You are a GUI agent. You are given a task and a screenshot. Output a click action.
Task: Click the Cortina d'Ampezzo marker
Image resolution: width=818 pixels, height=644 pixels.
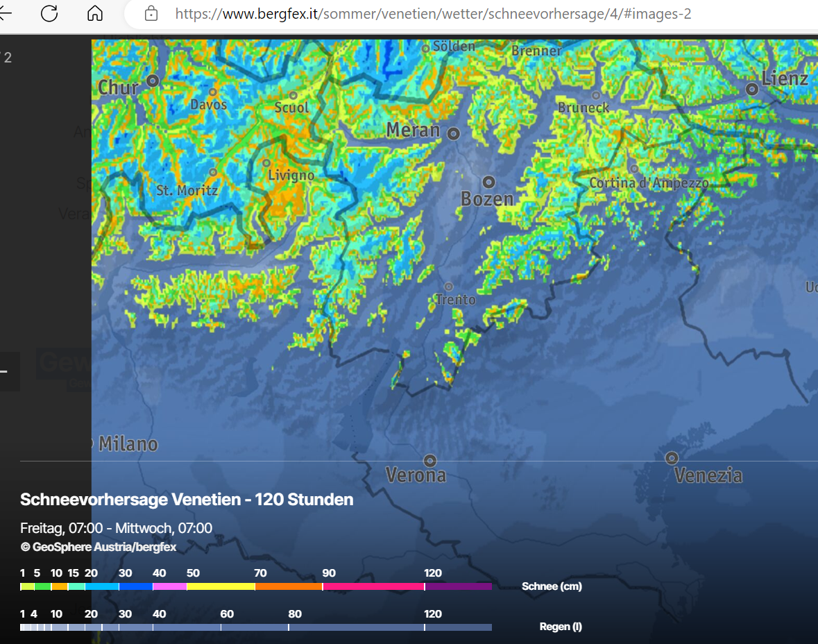coord(633,169)
